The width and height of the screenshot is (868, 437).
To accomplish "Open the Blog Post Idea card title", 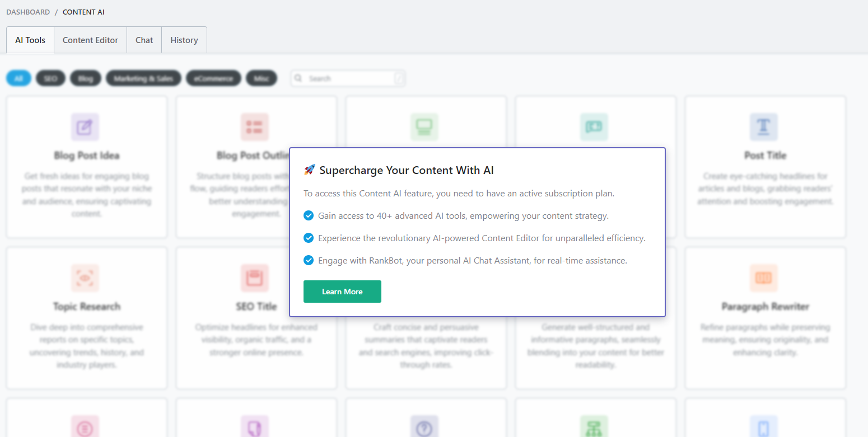I will click(87, 156).
